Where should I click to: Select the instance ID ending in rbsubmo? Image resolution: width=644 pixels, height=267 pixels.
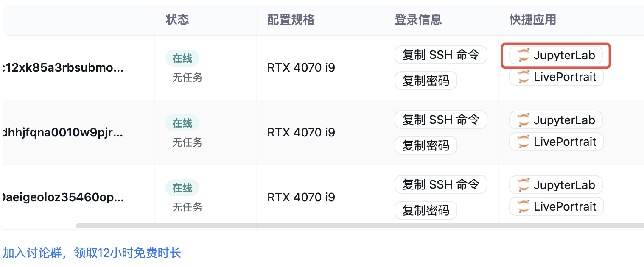click(x=63, y=68)
